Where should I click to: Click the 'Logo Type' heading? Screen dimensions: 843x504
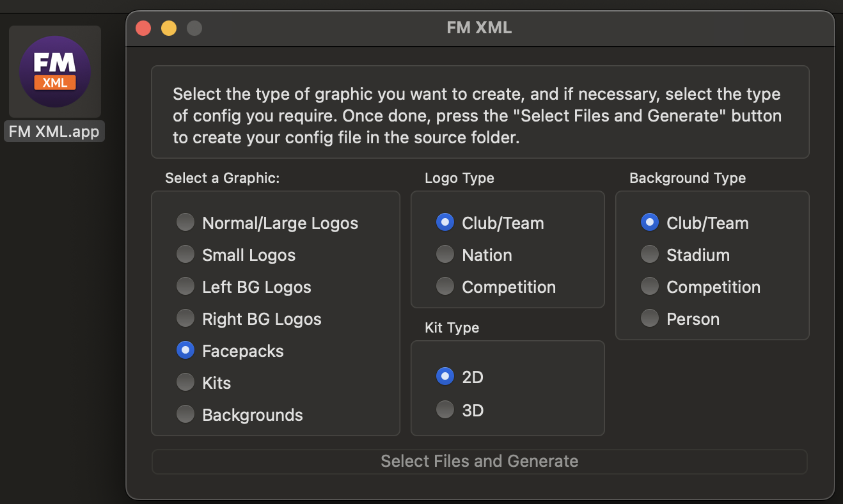[459, 178]
